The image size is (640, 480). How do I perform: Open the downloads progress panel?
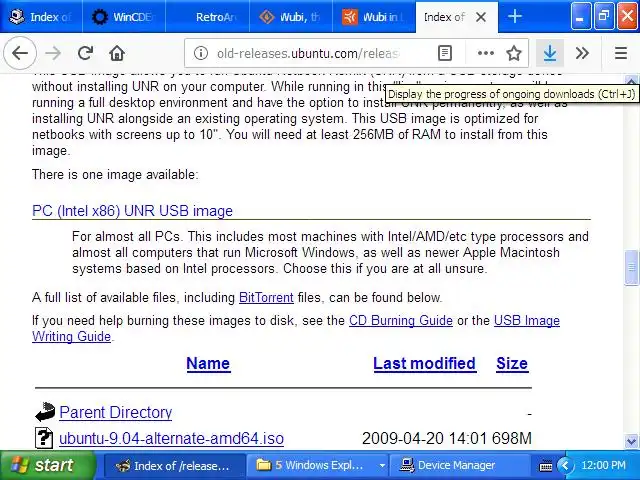pyautogui.click(x=550, y=53)
